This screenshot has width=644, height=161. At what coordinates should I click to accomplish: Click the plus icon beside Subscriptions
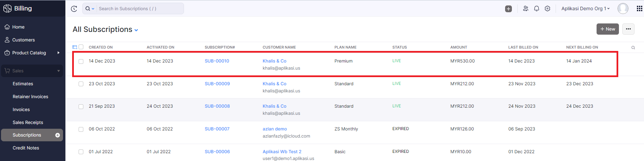tap(58, 135)
